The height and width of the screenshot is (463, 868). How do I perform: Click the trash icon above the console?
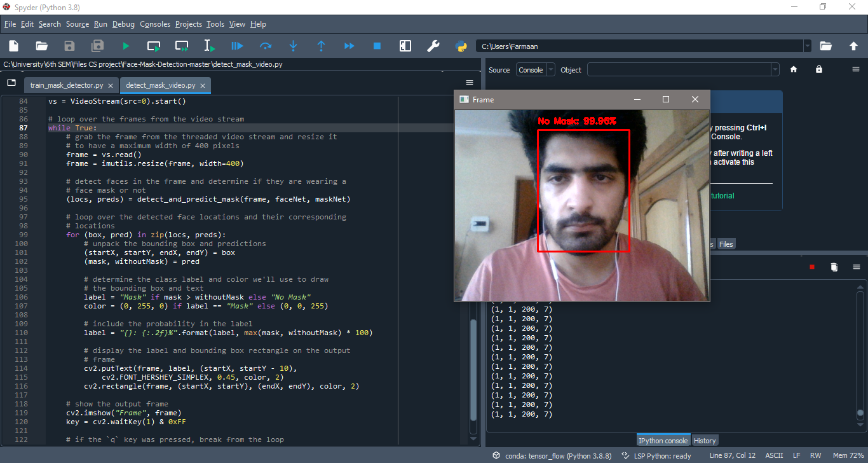(x=834, y=266)
